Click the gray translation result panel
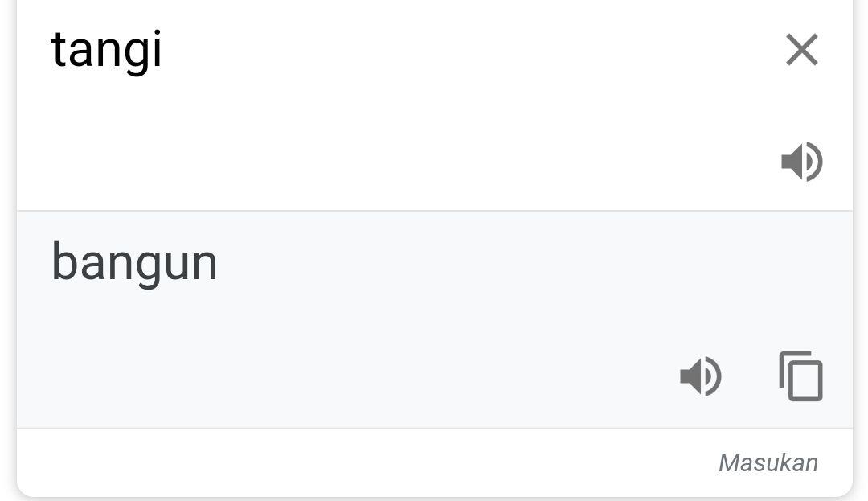Image resolution: width=868 pixels, height=501 pixels. [362, 338]
